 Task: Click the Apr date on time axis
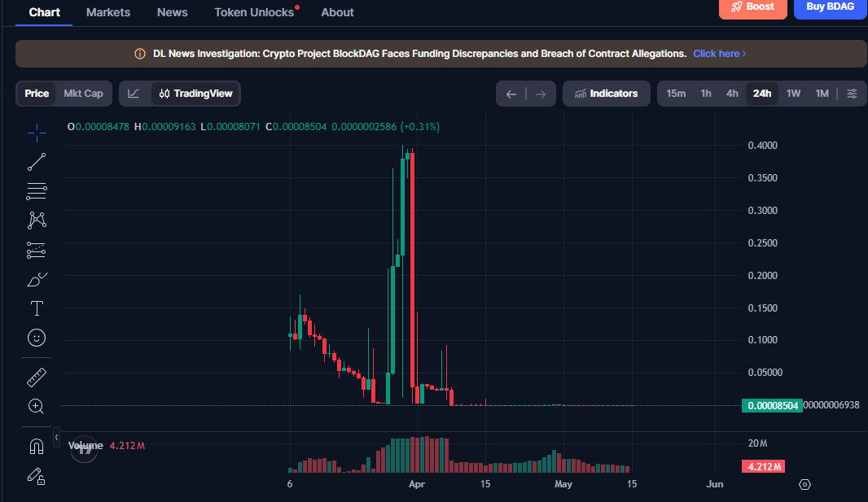416,484
